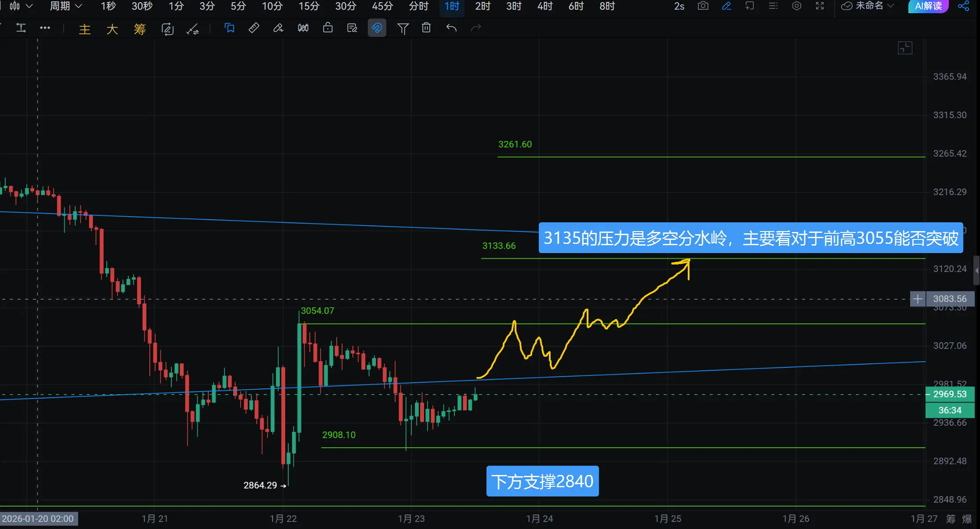Toggle lock drawings padlock icon
Screen dimensions: 980x529
click(327, 29)
